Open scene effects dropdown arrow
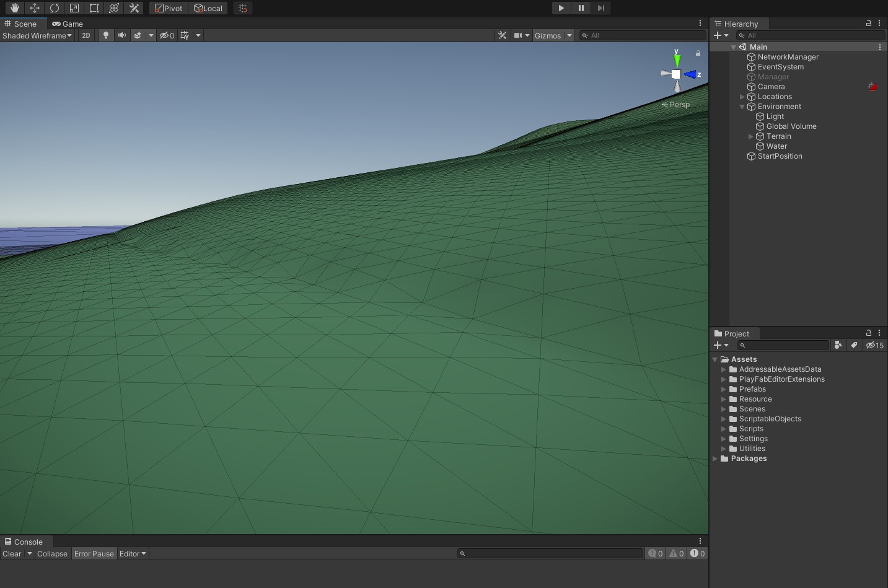The image size is (888, 588). pos(151,35)
